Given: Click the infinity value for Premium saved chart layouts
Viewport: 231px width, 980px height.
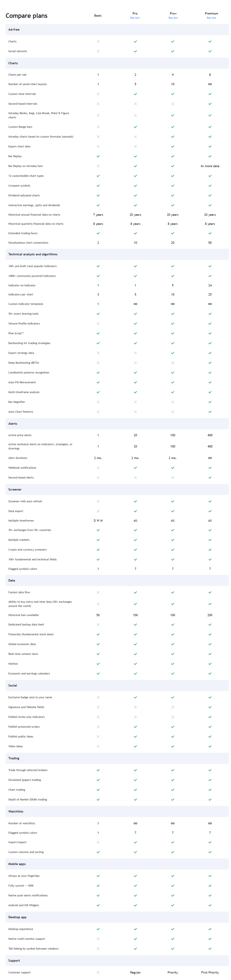Looking at the screenshot, I should (x=210, y=84).
